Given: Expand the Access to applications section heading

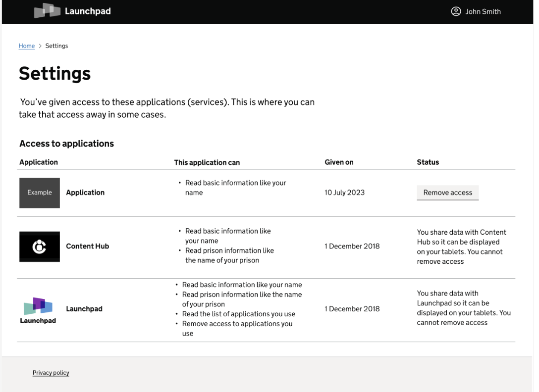Looking at the screenshot, I should [x=66, y=144].
